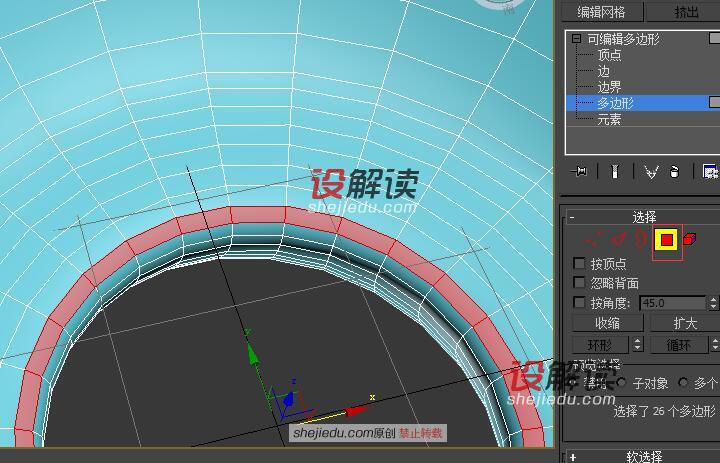This screenshot has height=463, width=720.
Task: Click 环形 spinner arrows
Action: [x=637, y=344]
